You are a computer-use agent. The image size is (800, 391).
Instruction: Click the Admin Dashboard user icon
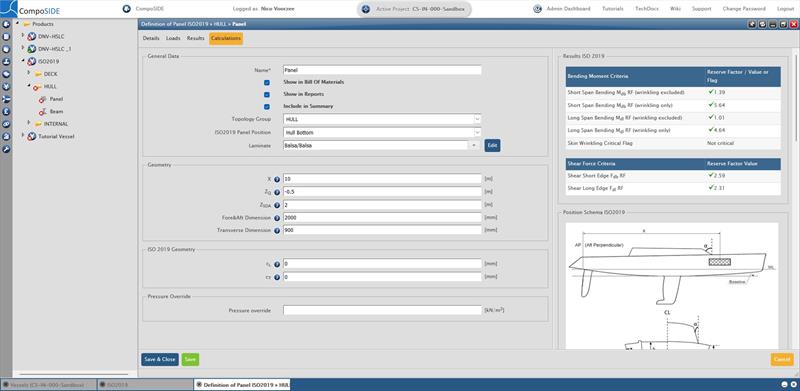tap(537, 9)
